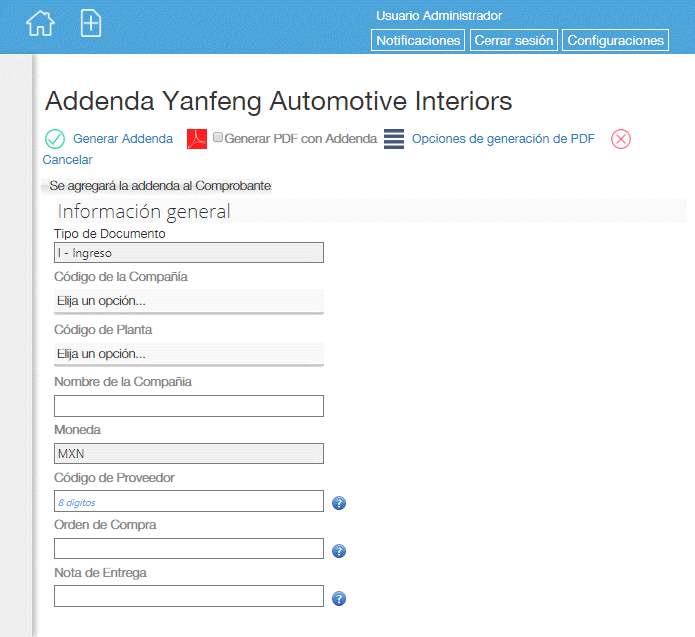The height and width of the screenshot is (637, 695).
Task: Click the green checkmark Generar Addenda icon
Action: point(55,139)
